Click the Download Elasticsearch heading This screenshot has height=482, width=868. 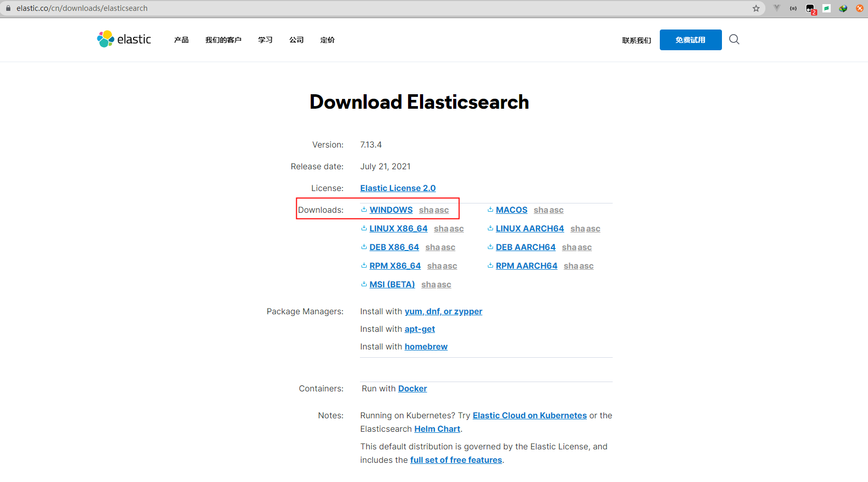click(x=419, y=102)
